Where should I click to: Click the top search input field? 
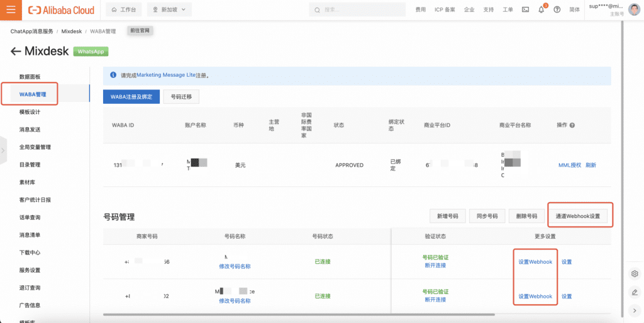click(358, 10)
